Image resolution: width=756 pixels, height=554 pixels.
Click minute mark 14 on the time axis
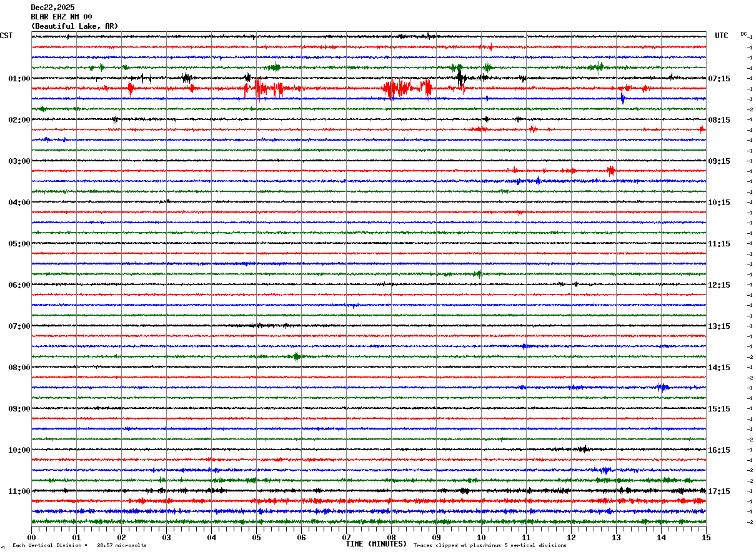point(661,536)
